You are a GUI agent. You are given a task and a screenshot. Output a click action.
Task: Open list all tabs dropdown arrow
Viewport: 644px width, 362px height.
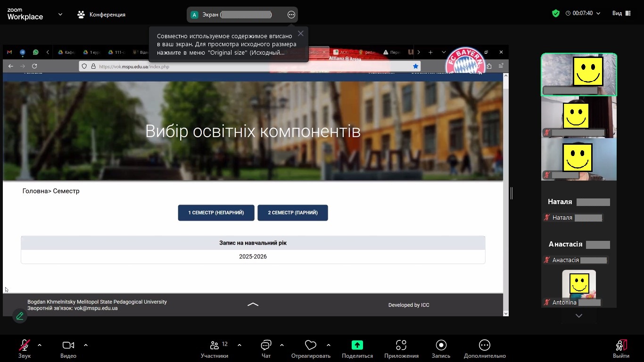[444, 52]
